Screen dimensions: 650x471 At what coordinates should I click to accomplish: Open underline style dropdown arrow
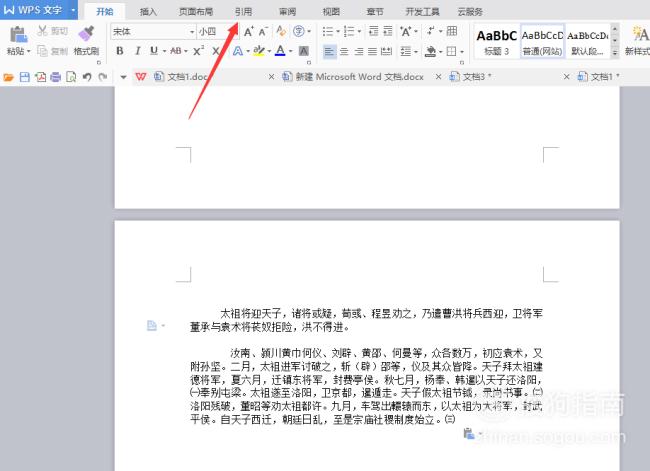tap(165, 51)
